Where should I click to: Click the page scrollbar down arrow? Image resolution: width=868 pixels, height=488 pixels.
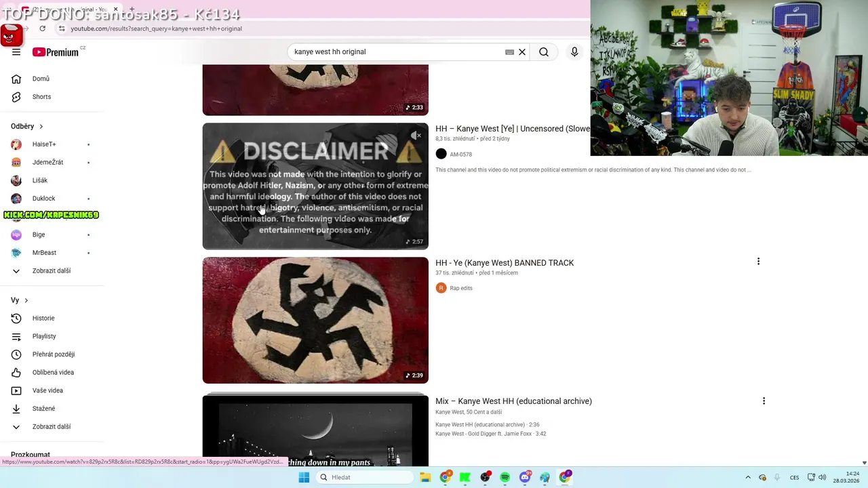click(863, 463)
